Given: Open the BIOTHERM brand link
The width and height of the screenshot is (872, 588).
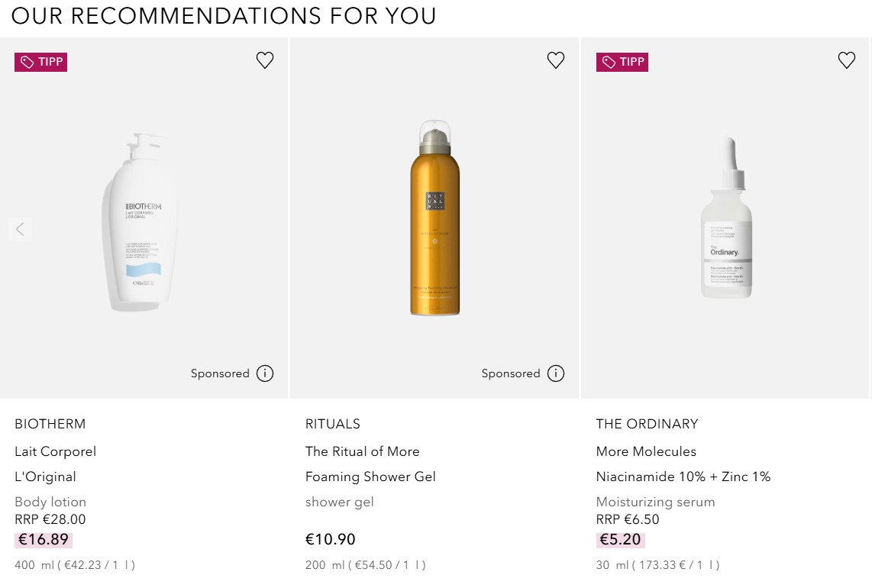Looking at the screenshot, I should [50, 424].
